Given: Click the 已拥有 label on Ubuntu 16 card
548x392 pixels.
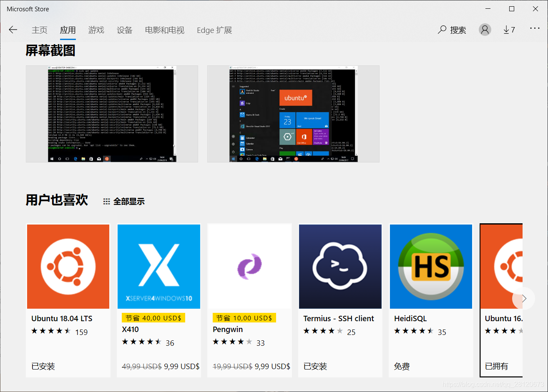Looking at the screenshot, I should [x=497, y=367].
